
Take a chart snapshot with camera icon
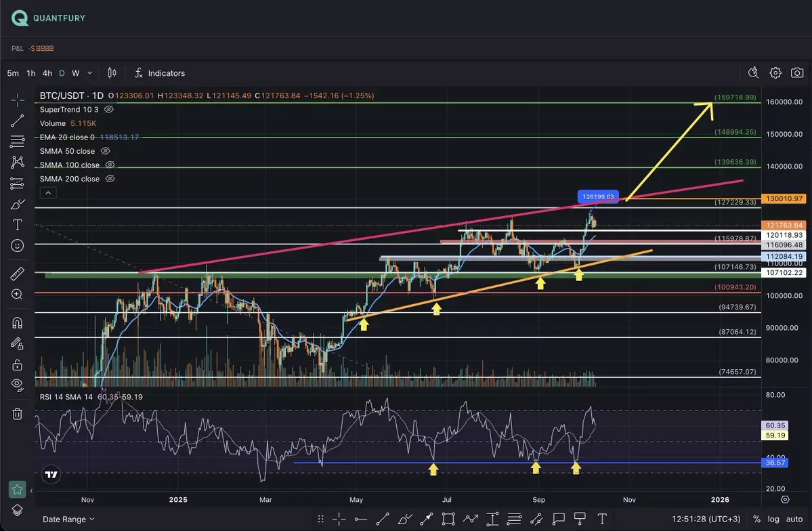click(797, 73)
